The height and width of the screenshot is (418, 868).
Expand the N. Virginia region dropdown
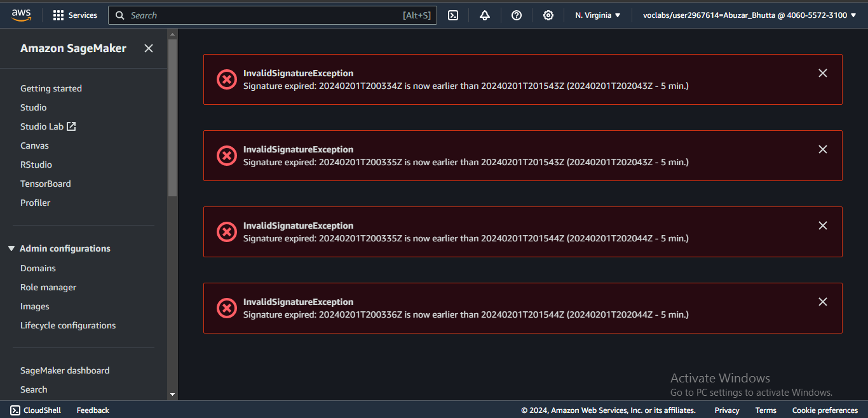[598, 15]
